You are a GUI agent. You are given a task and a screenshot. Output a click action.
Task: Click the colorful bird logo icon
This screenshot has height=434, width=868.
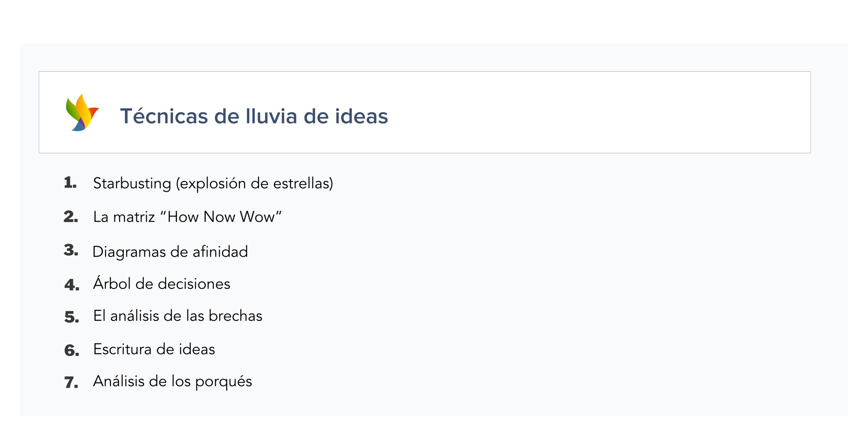(x=82, y=113)
